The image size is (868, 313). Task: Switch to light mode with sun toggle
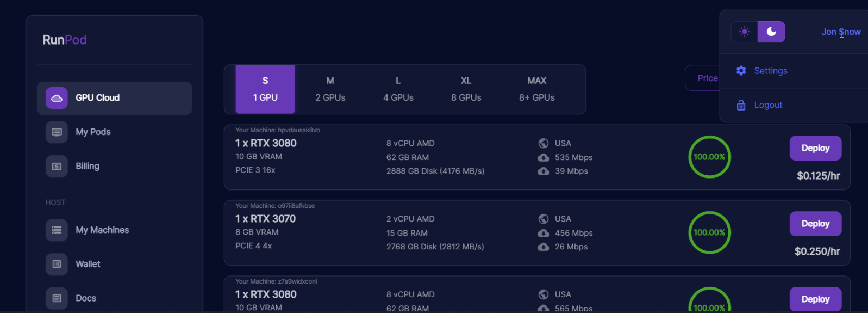pyautogui.click(x=745, y=32)
